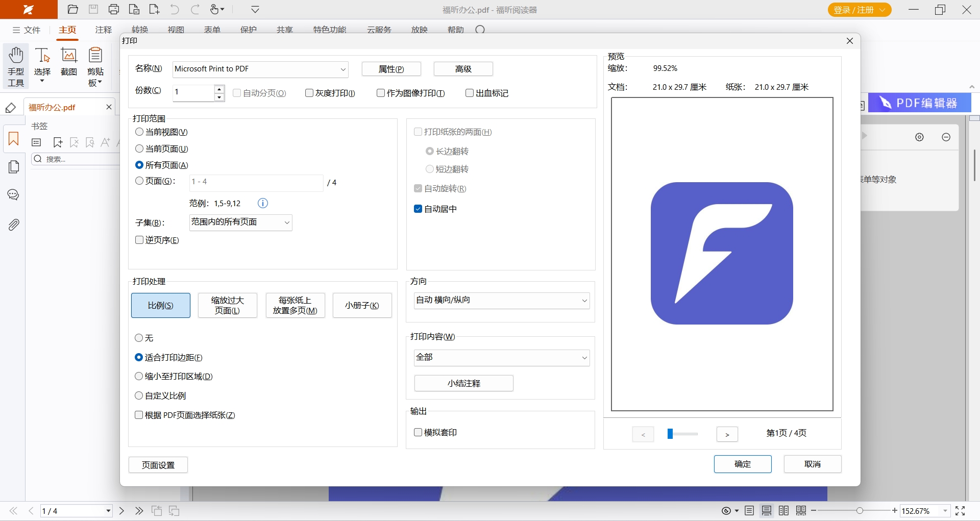Screen dimensions: 980x521
Task: Enable bleed marks (出血标记) checkbox
Action: (470, 93)
